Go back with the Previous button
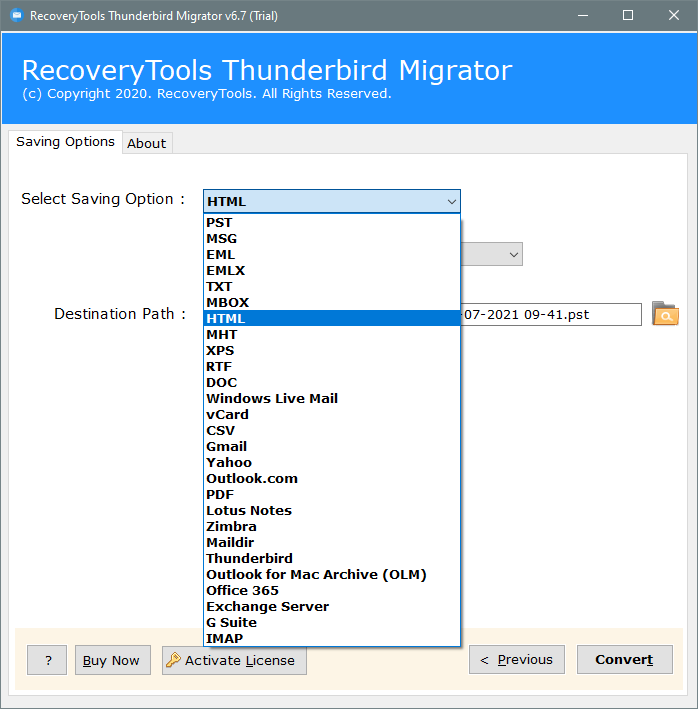 coord(517,660)
